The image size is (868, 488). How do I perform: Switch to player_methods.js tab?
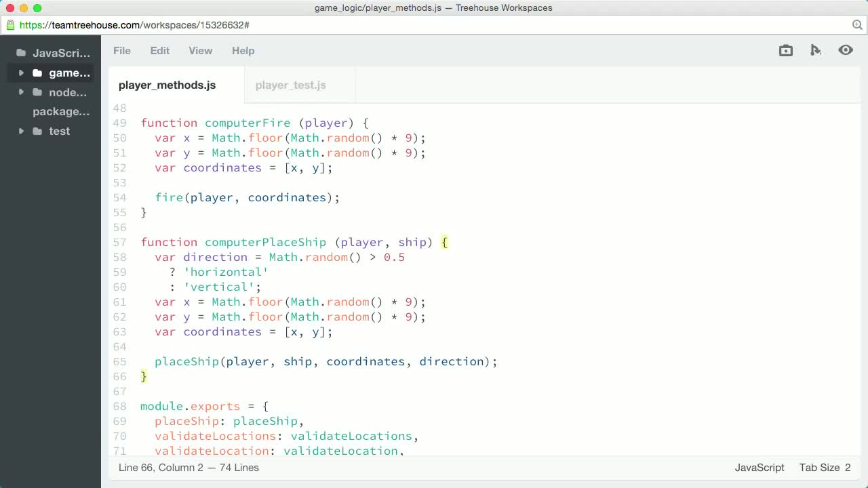pyautogui.click(x=167, y=85)
